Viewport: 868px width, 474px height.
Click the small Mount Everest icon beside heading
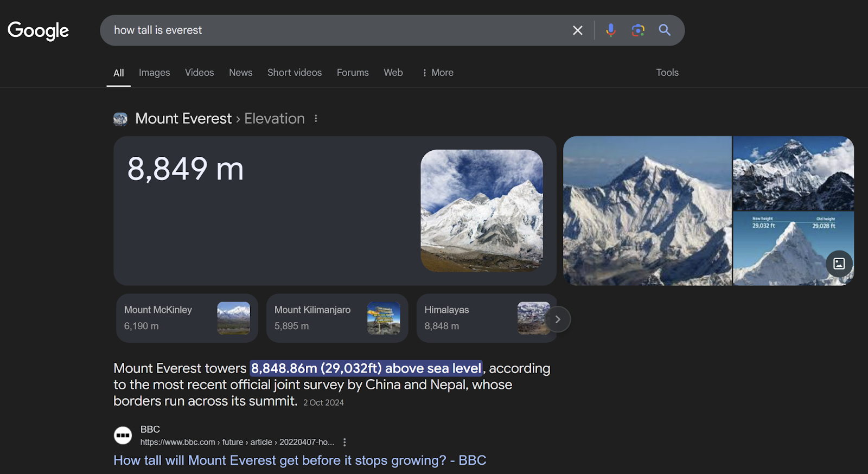point(120,119)
